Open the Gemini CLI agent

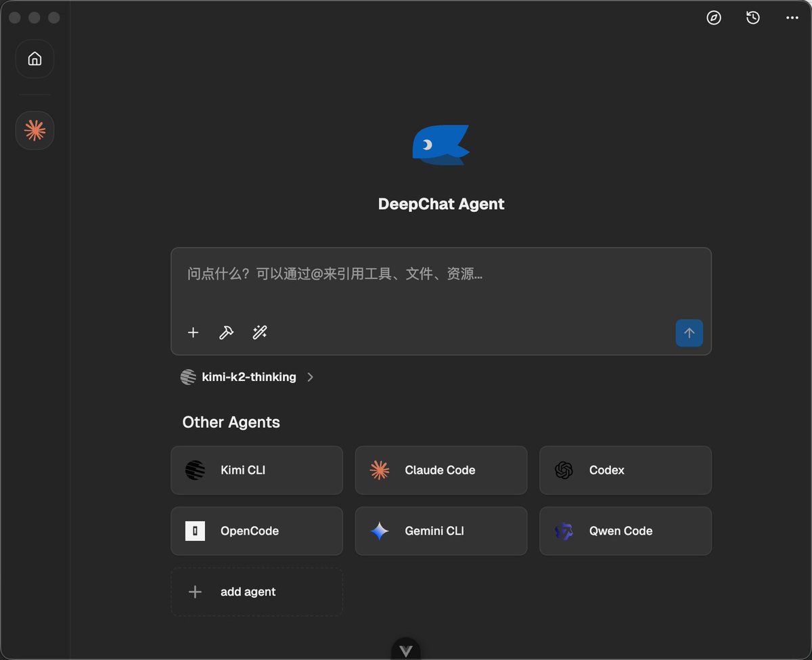tap(441, 531)
